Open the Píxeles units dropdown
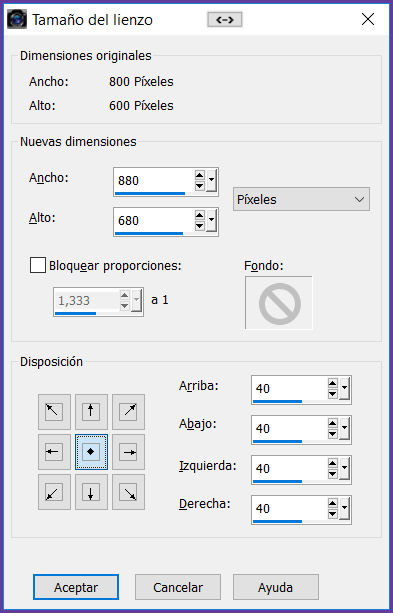 pyautogui.click(x=301, y=199)
